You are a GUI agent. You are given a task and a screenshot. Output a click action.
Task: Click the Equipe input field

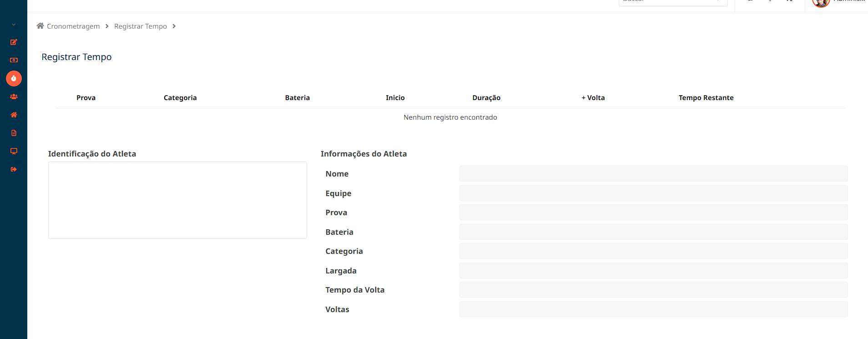tap(653, 193)
